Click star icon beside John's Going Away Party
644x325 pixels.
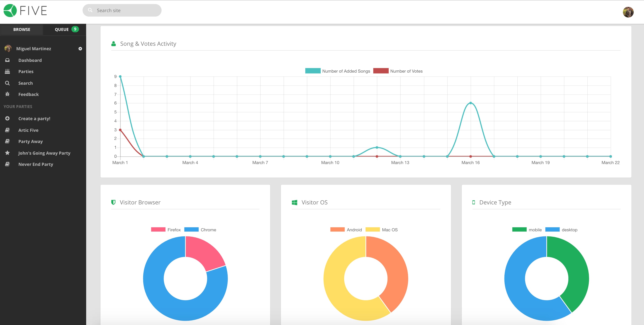coord(7,153)
